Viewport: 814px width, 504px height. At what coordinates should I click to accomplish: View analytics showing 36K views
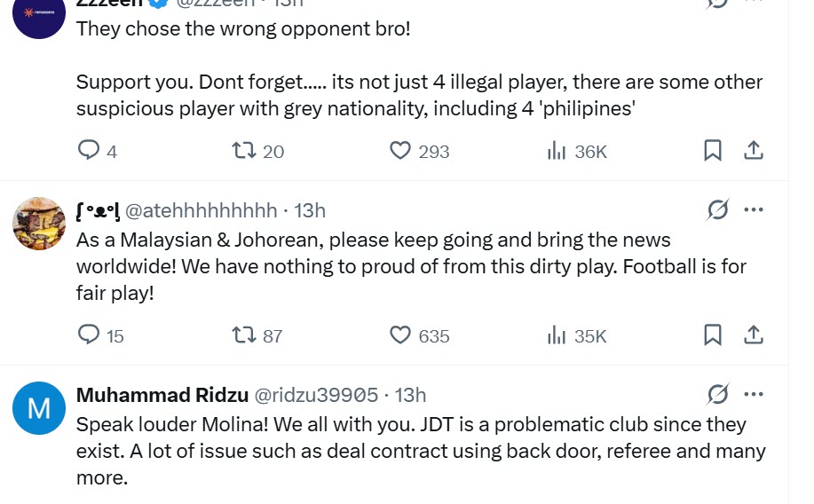click(557, 151)
